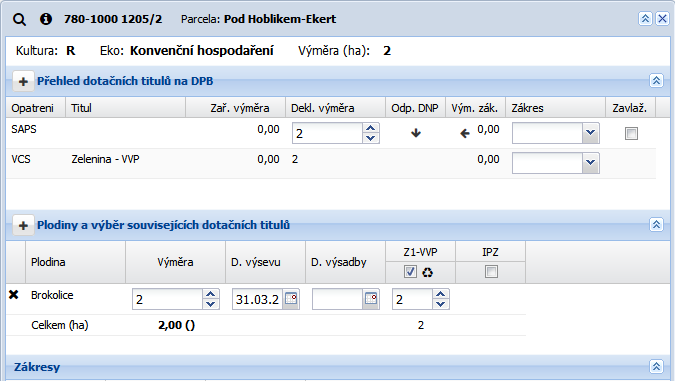Collapse the parcel window with double-chevron icon
Screen dimensions: 675x381
coord(645,19)
